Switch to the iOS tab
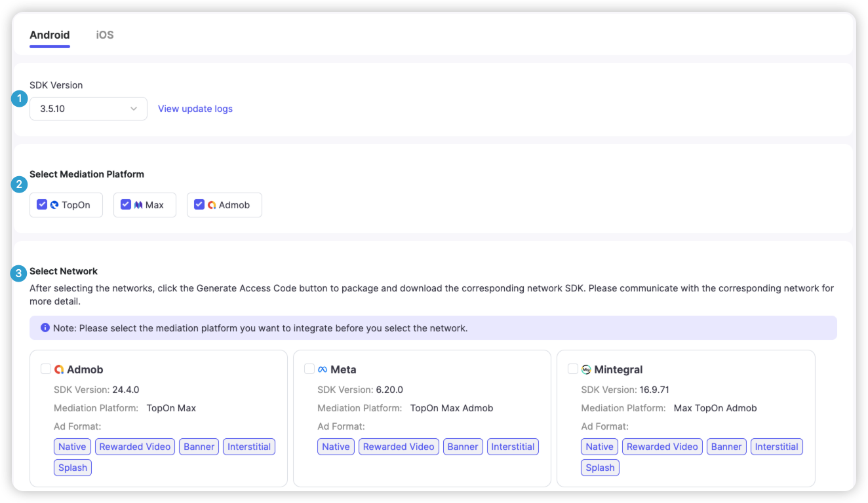 [x=105, y=35]
